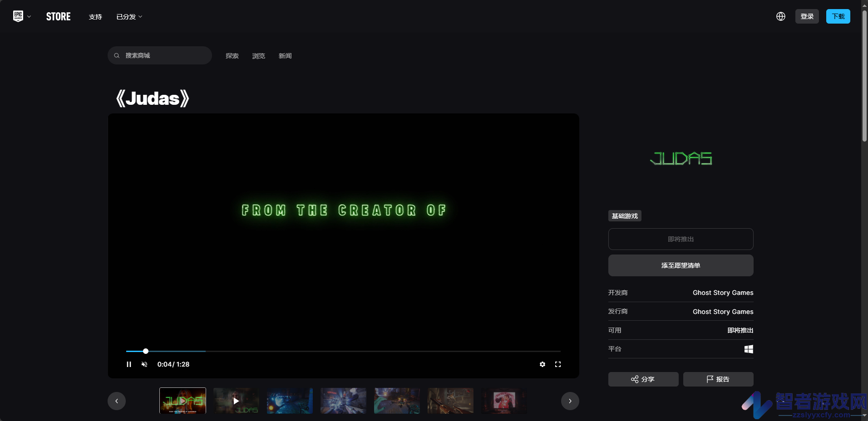Switch to the 浏览 tab

click(259, 56)
